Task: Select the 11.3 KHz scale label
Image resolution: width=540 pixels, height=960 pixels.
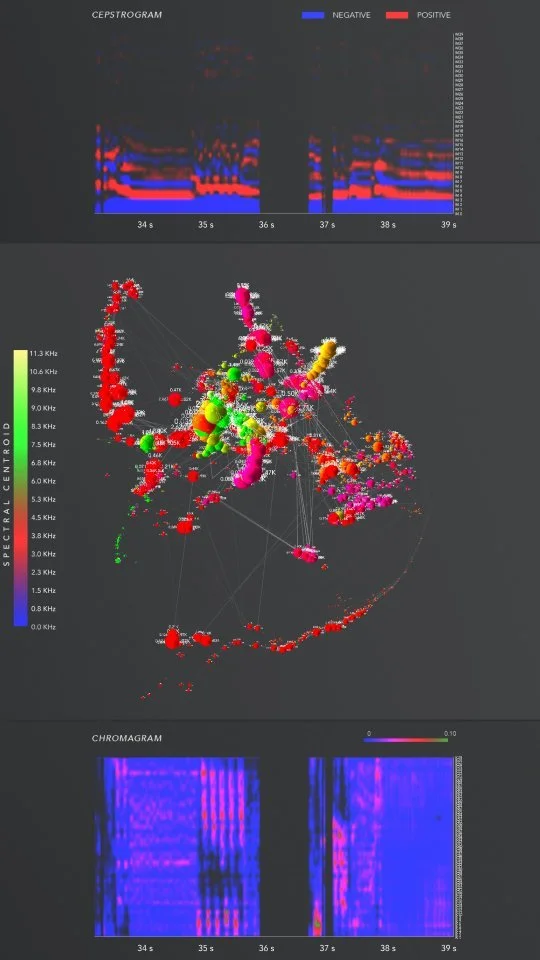Action: point(43,353)
